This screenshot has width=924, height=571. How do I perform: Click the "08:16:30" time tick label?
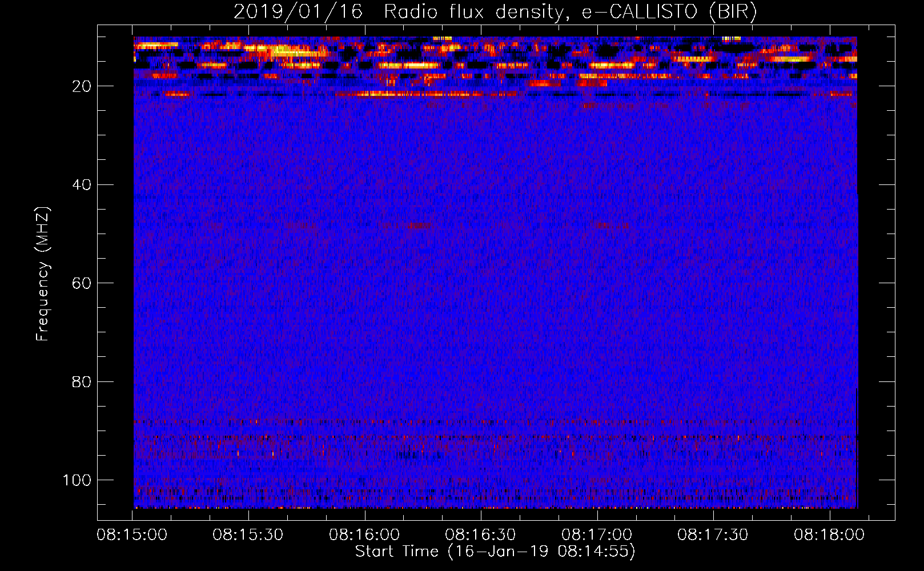click(x=480, y=535)
